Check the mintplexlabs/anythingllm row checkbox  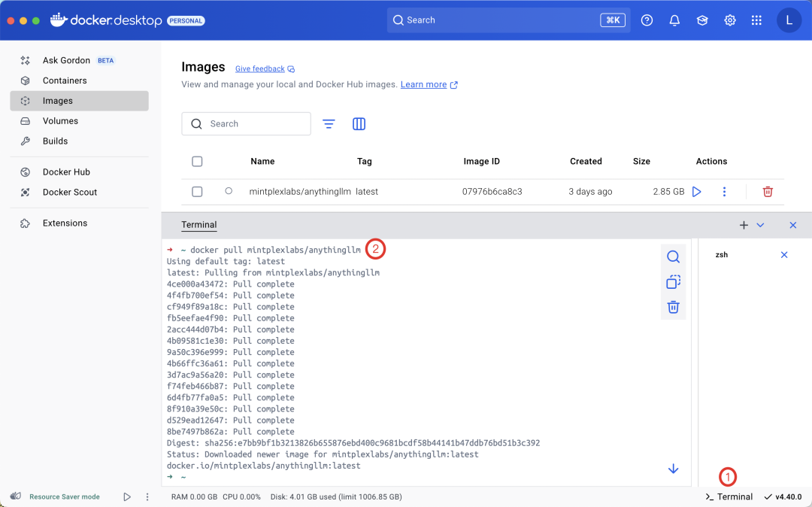[x=197, y=192]
